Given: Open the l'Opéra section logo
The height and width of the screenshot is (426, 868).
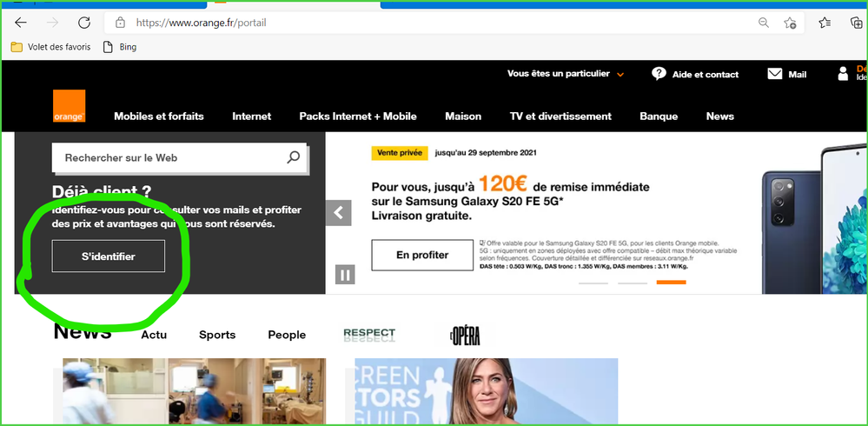Looking at the screenshot, I should click(x=465, y=336).
